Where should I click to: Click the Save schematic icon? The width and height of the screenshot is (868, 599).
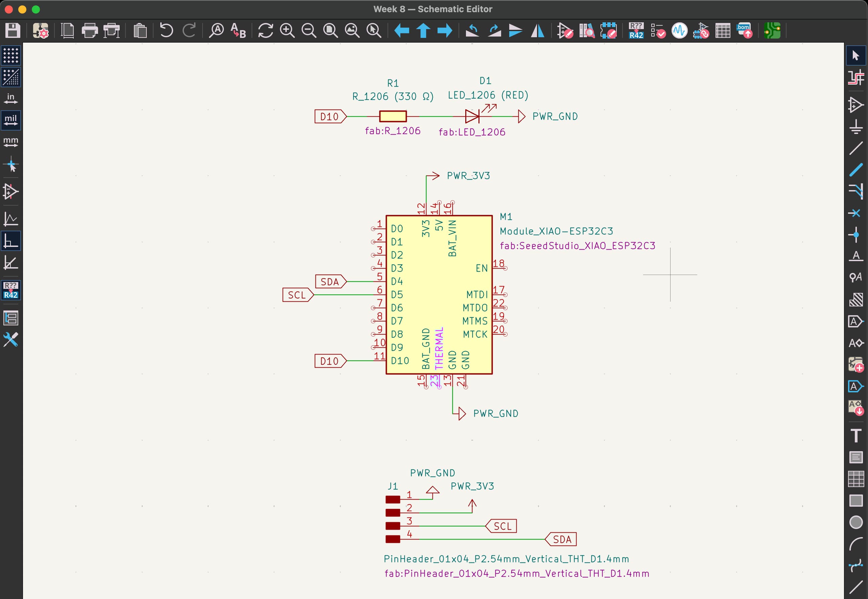(13, 30)
